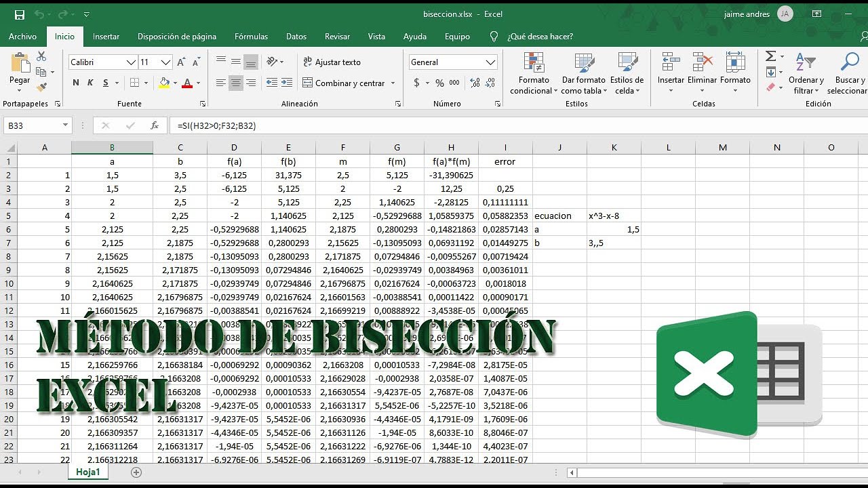Toggle Bold N formatting

click(76, 83)
